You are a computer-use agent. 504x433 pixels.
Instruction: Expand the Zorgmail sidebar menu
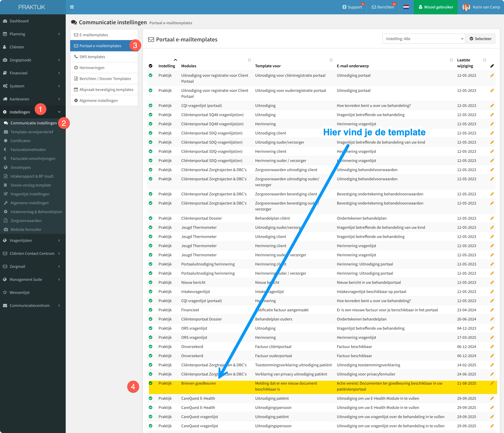33,266
